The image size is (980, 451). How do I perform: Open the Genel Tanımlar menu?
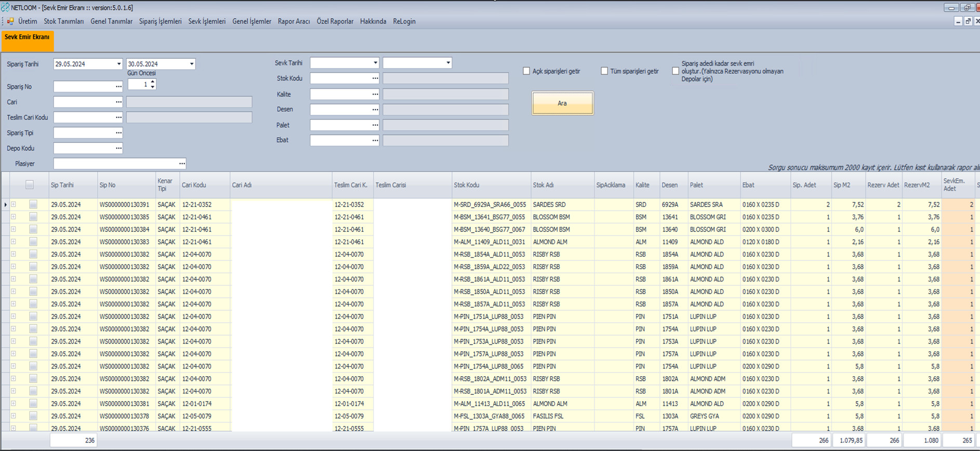[x=111, y=21]
